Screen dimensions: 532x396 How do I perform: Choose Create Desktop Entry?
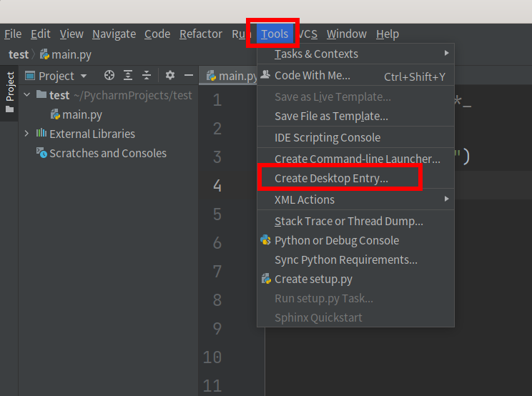355,178
